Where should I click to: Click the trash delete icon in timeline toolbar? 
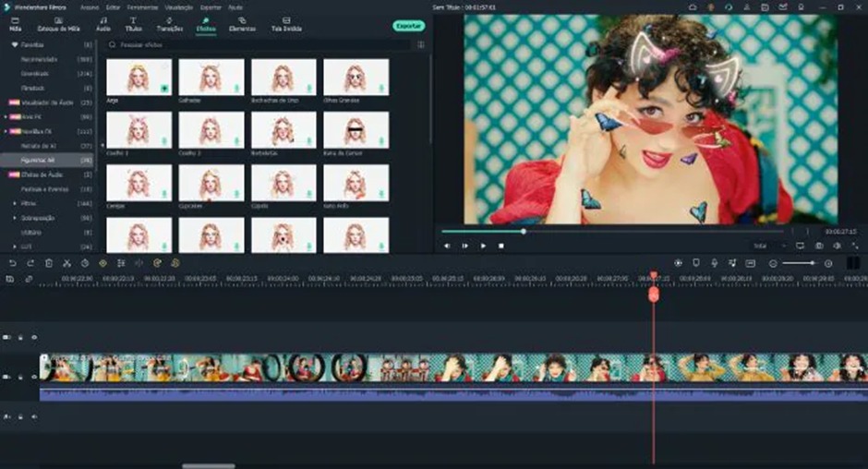tap(49, 263)
